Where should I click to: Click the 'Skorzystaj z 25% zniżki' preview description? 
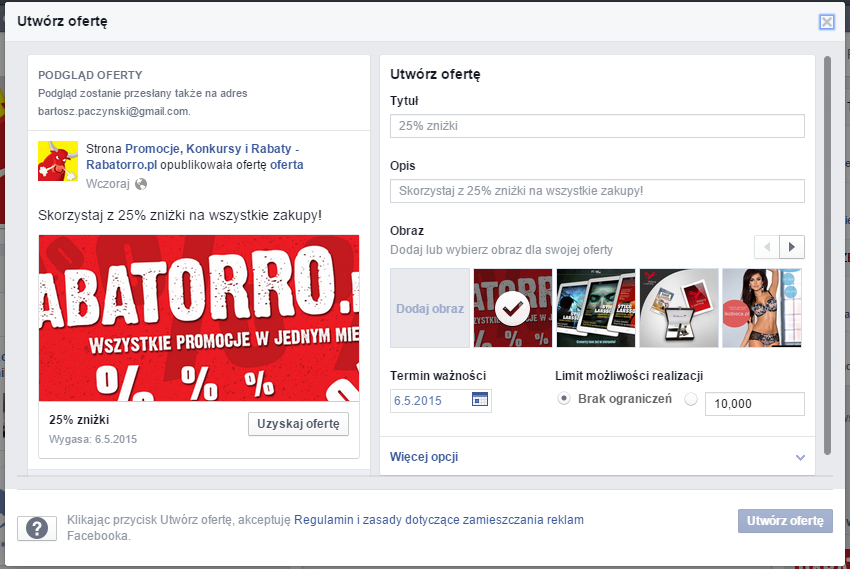180,215
